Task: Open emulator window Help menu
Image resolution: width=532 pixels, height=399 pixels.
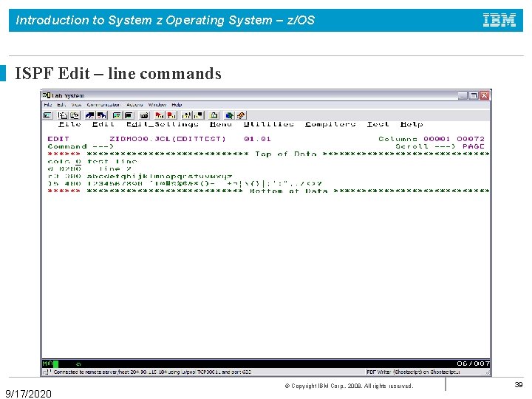Action: point(177,105)
